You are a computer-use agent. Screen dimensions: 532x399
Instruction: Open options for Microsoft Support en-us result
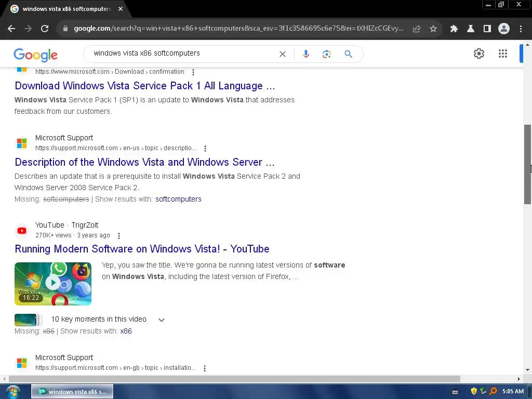[x=205, y=148]
